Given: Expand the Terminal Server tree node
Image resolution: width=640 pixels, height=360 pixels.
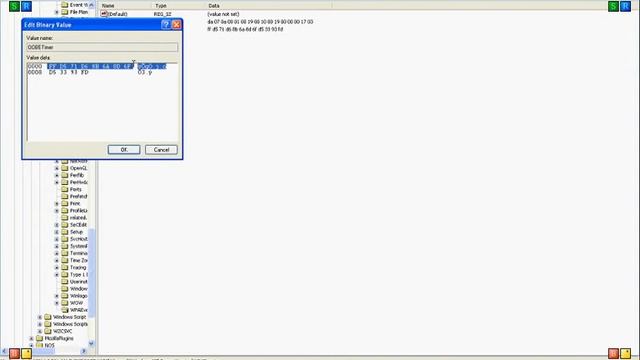Looking at the screenshot, I should point(57,253).
